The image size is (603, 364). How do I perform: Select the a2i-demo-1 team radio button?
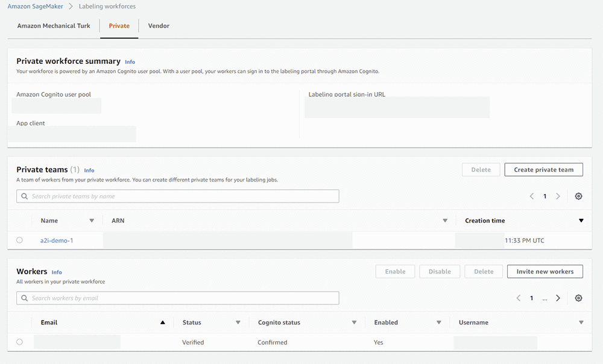click(x=20, y=240)
